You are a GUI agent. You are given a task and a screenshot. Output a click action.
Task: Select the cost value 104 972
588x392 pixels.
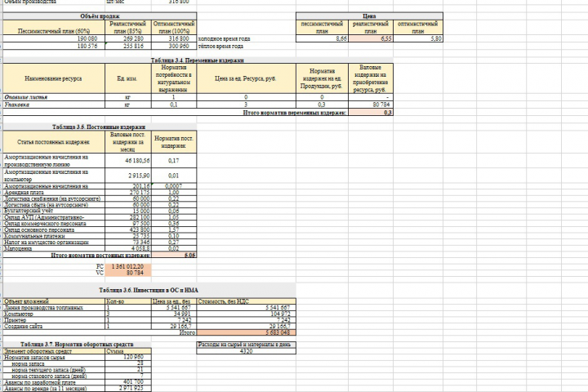coord(246,314)
